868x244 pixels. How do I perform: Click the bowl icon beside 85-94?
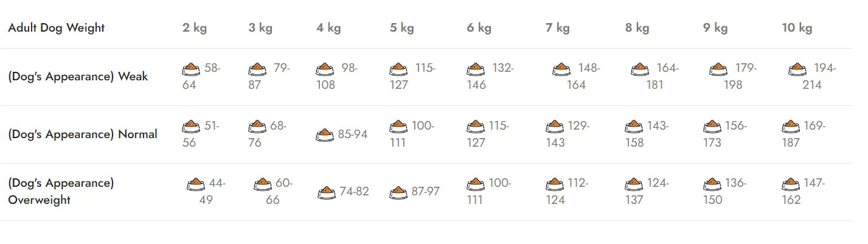pyautogui.click(x=325, y=134)
